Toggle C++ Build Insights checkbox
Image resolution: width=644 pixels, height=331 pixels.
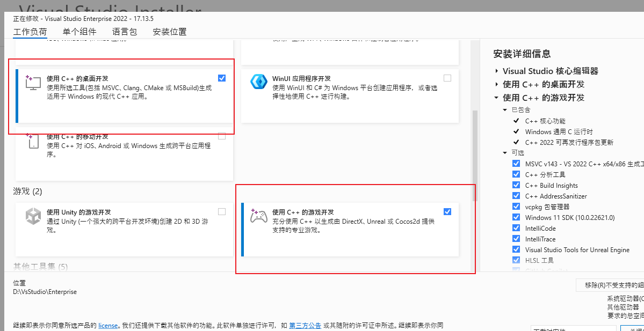516,186
